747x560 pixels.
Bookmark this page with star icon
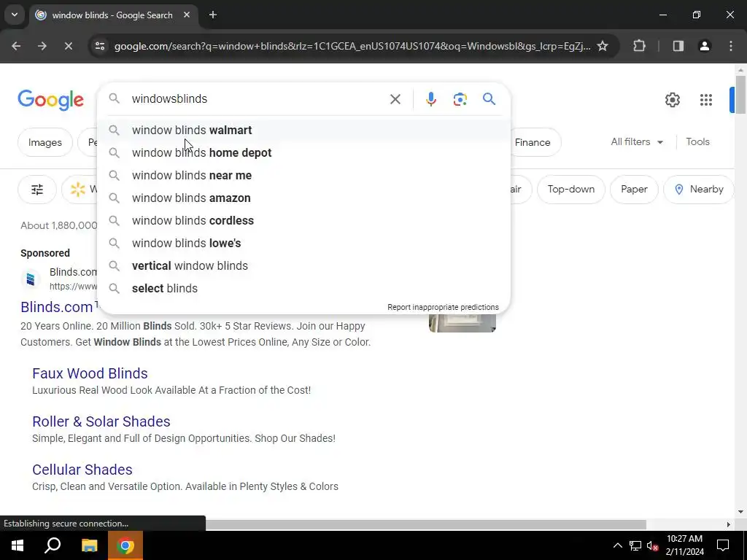click(x=603, y=46)
